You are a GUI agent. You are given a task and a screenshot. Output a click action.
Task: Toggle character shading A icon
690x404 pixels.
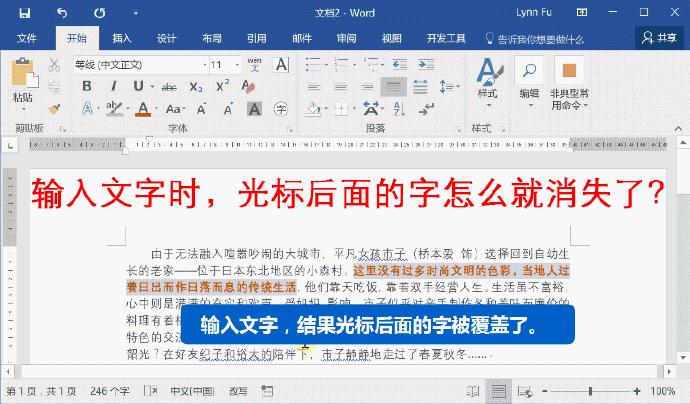click(x=254, y=109)
